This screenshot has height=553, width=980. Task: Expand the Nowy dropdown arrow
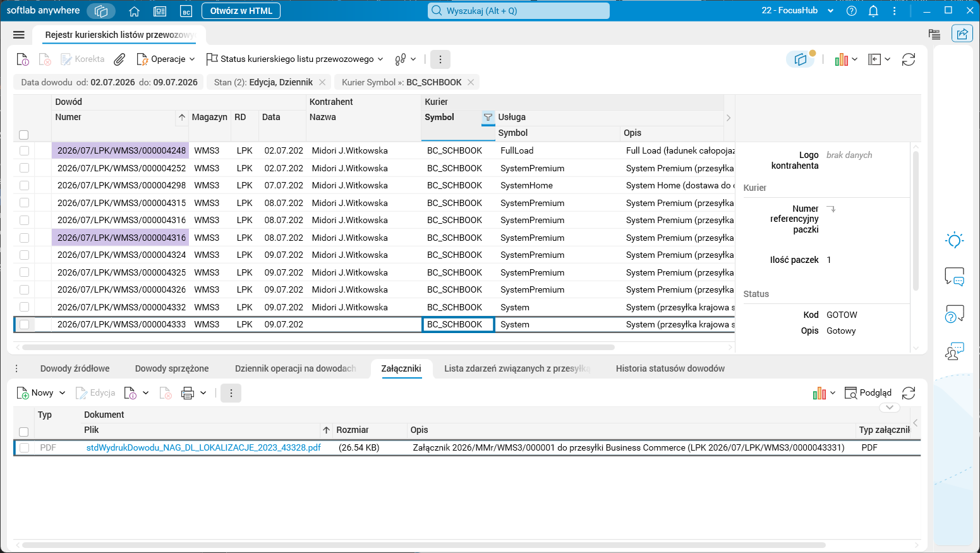click(63, 393)
